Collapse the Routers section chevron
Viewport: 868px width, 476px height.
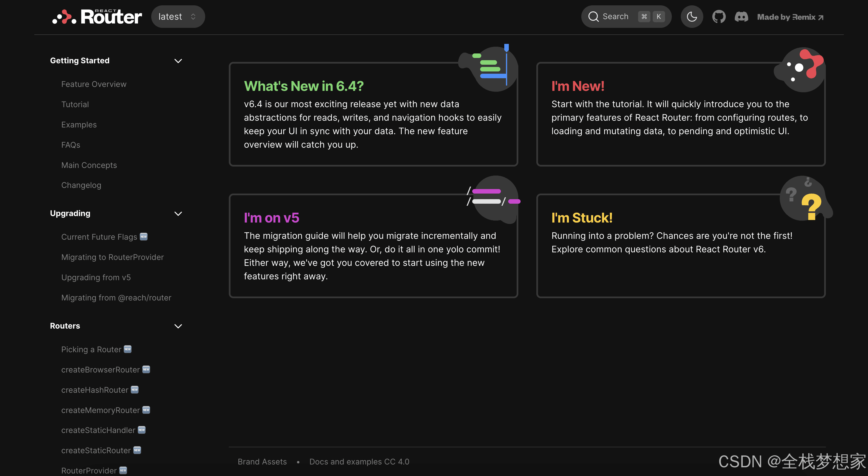[x=178, y=326]
